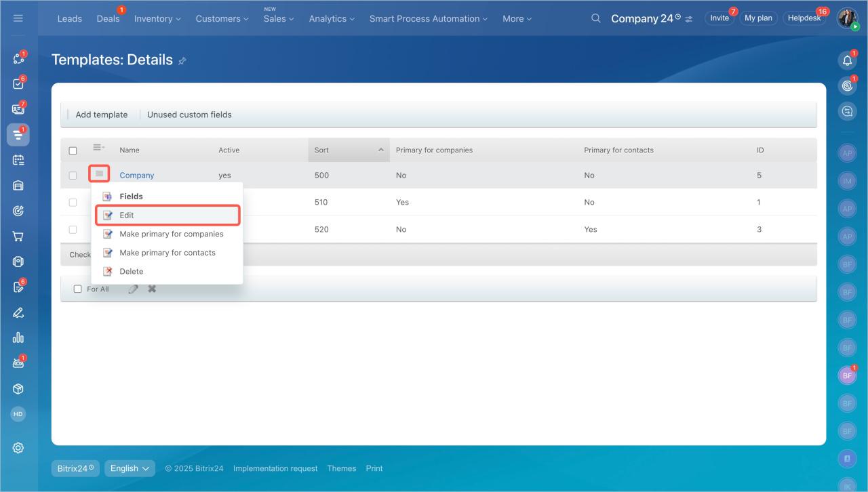The height and width of the screenshot is (492, 868).
Task: Click the pencil edit icon next to For All
Action: [134, 289]
